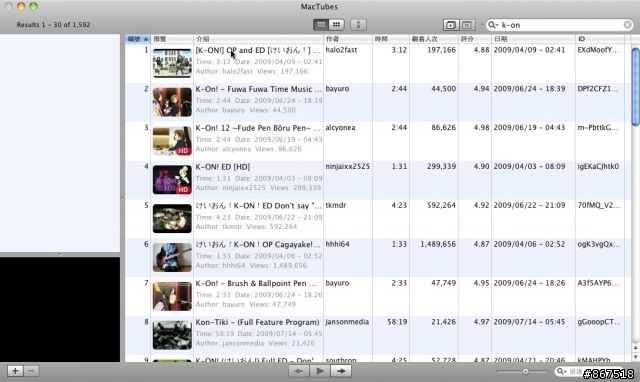The image size is (640, 382).
Task: Sort by the view count column header
Action: [433, 39]
